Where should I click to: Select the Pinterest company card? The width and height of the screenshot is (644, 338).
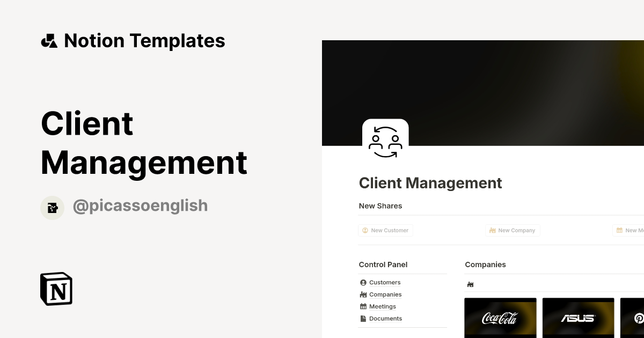click(x=636, y=318)
